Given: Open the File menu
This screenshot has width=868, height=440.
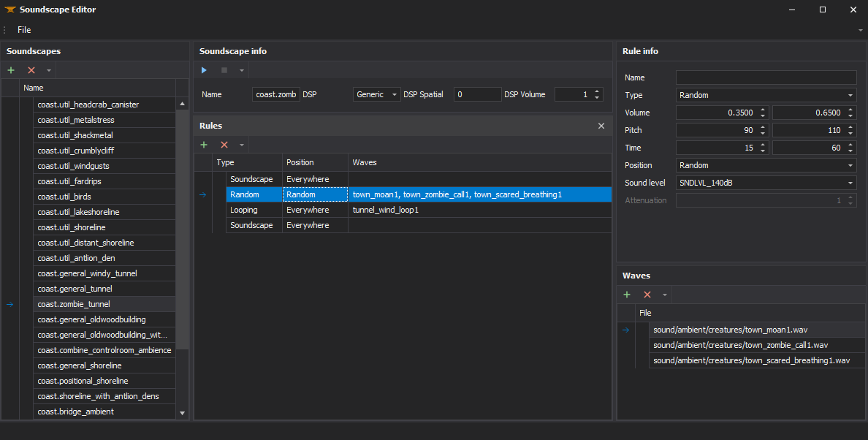Looking at the screenshot, I should click(x=24, y=30).
